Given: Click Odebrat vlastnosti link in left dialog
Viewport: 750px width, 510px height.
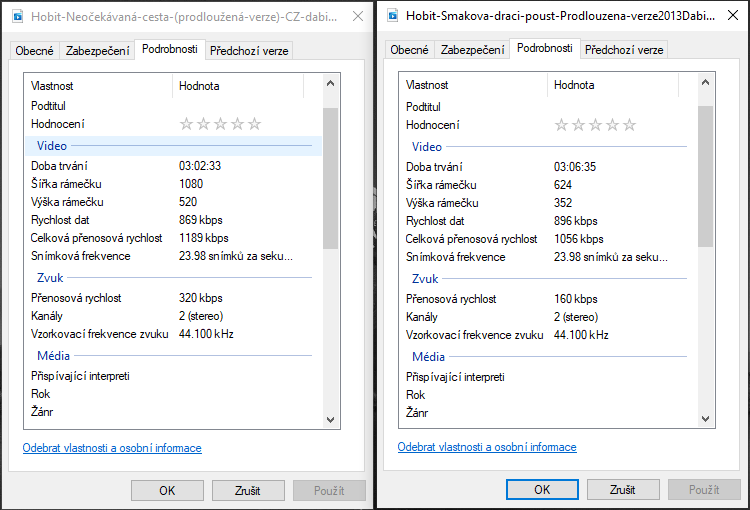Looking at the screenshot, I should tap(112, 448).
